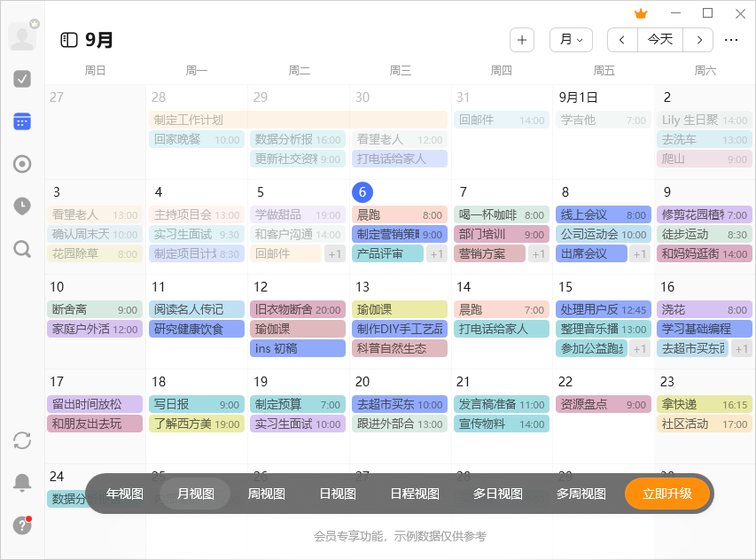
Task: Open the 处理用户反馈 12:45 event
Action: coord(604,309)
